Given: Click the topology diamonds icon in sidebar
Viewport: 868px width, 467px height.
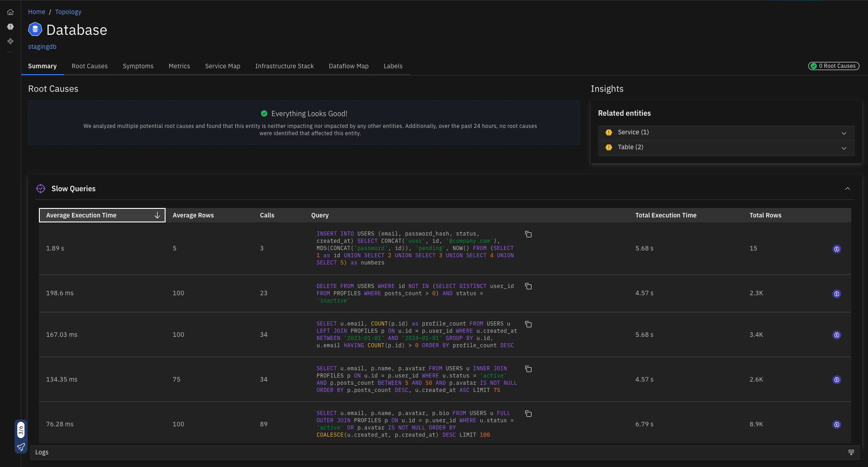Looking at the screenshot, I should tap(10, 41).
